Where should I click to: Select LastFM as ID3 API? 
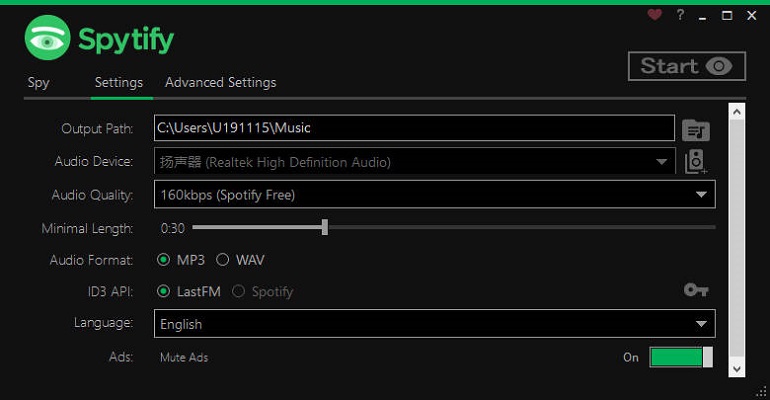coord(189,292)
